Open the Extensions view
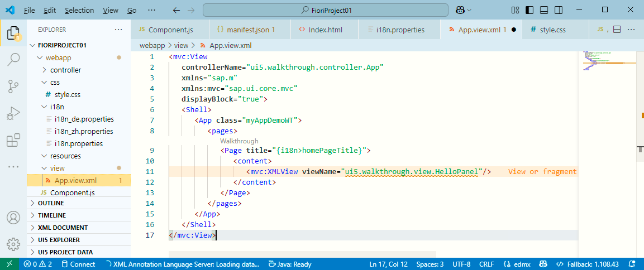 click(13, 140)
